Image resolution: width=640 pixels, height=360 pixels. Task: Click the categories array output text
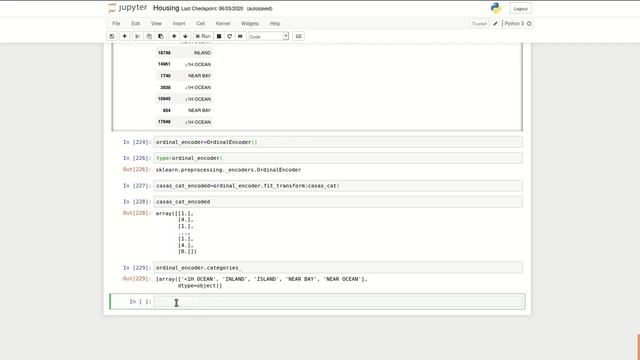pyautogui.click(x=261, y=282)
